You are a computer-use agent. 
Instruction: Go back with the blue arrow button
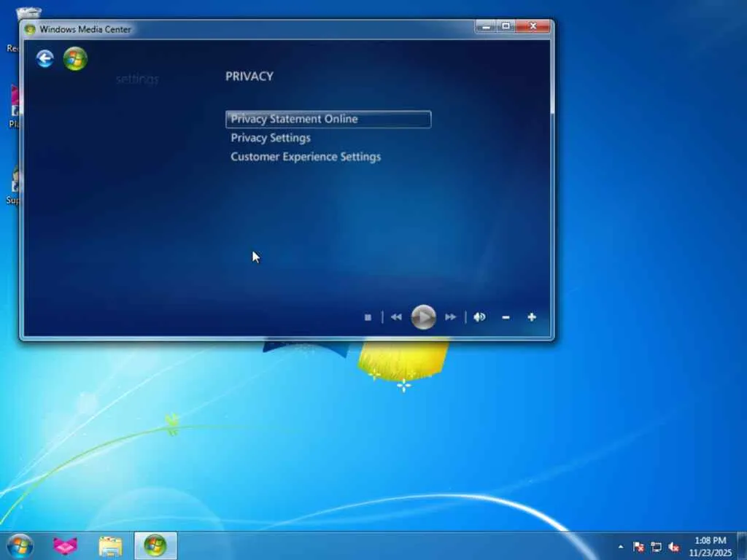(44, 59)
